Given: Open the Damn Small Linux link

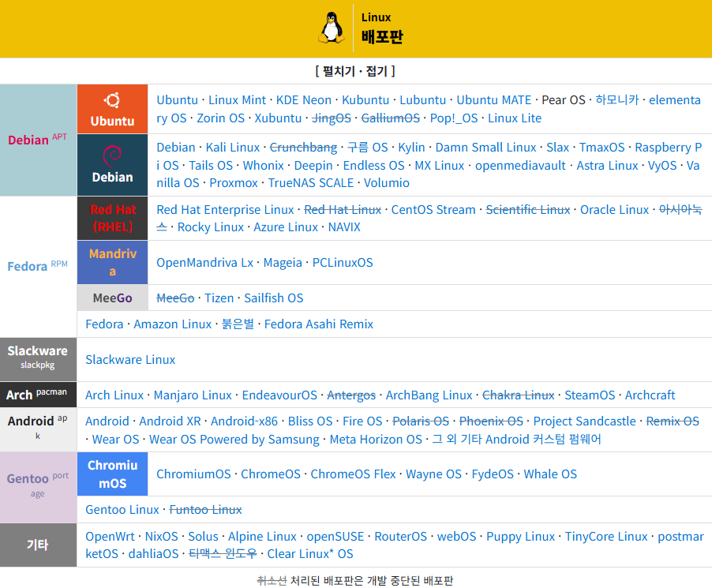Looking at the screenshot, I should (486, 147).
